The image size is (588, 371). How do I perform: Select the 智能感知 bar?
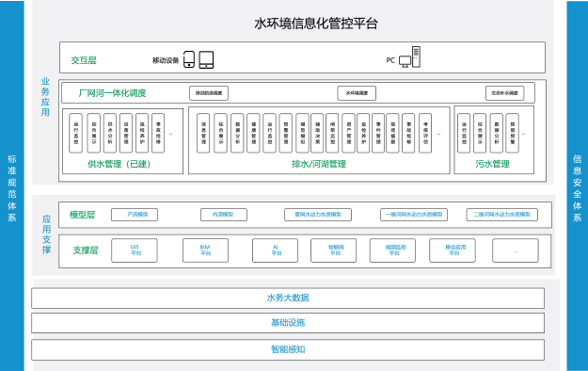[x=288, y=349]
